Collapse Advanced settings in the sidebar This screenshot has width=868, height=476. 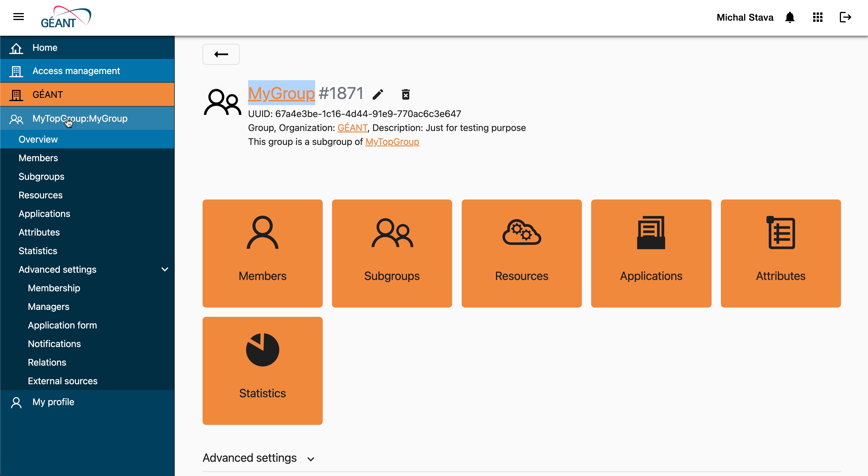(165, 269)
